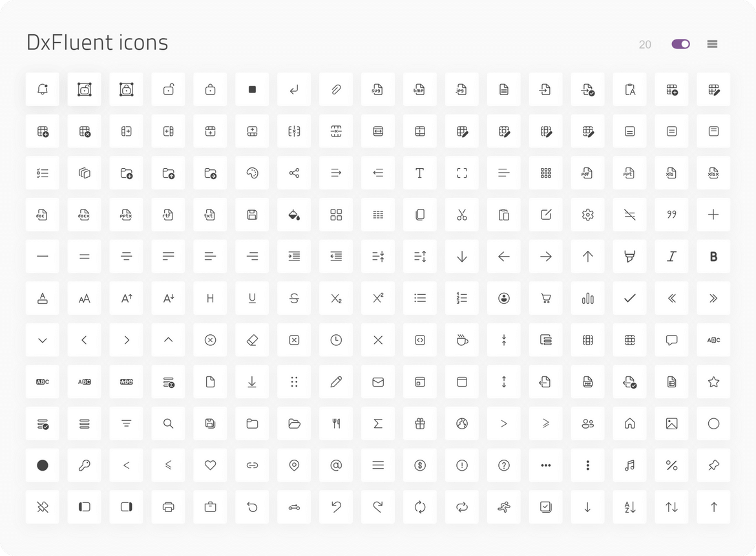Select the star icon
This screenshot has height=556, width=756.
713,381
